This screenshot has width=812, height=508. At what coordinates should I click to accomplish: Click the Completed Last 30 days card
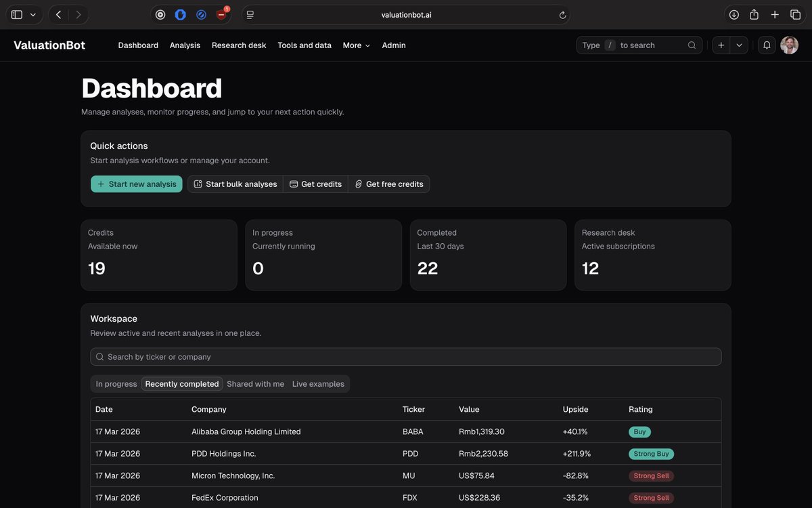point(489,255)
